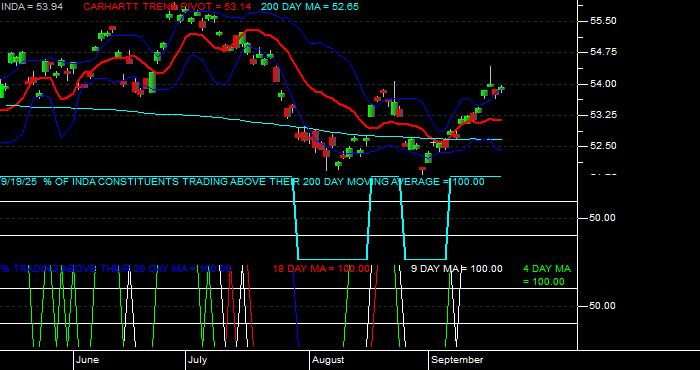This screenshot has width=700, height=370.
Task: Select the CARHARTT TREND PIVOT = 53.14 label
Action: tap(167, 7)
